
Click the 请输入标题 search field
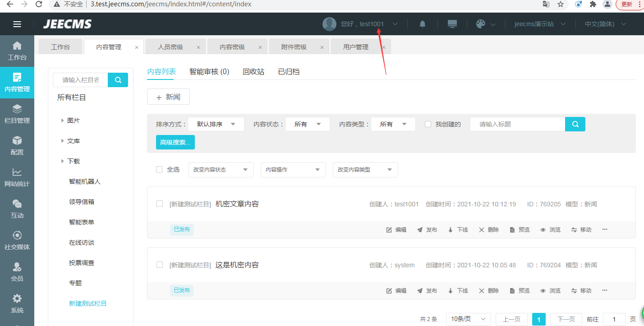[518, 124]
